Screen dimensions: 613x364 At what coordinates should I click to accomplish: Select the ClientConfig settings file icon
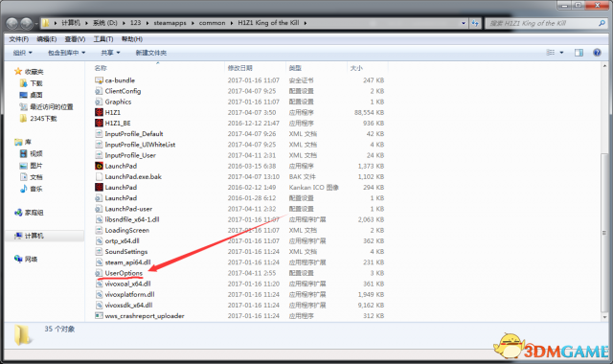pyautogui.click(x=99, y=91)
